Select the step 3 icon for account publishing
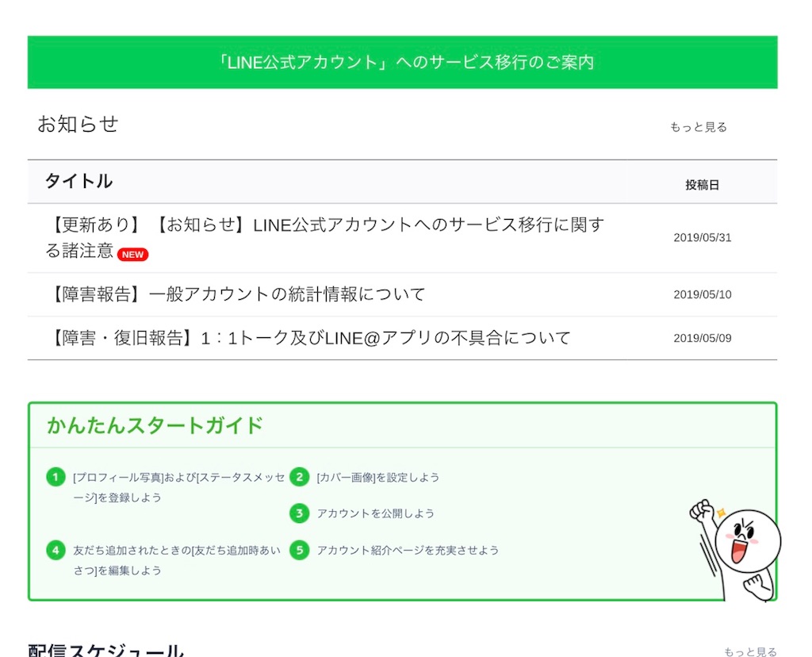The height and width of the screenshot is (657, 812). (299, 513)
